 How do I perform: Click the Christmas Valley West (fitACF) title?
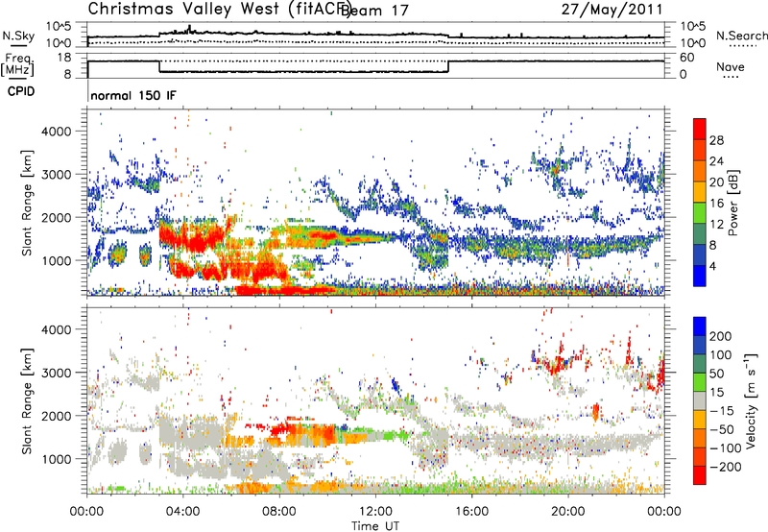tap(219, 9)
